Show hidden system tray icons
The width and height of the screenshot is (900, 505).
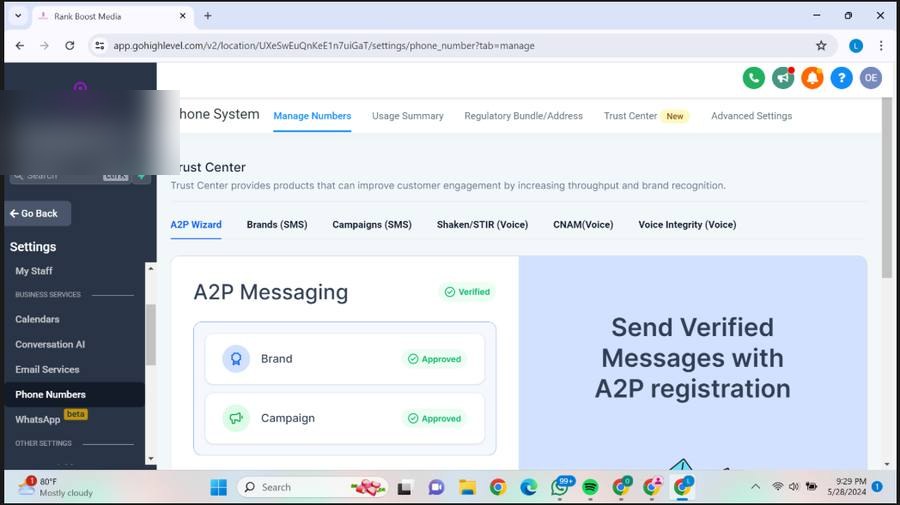pyautogui.click(x=755, y=487)
